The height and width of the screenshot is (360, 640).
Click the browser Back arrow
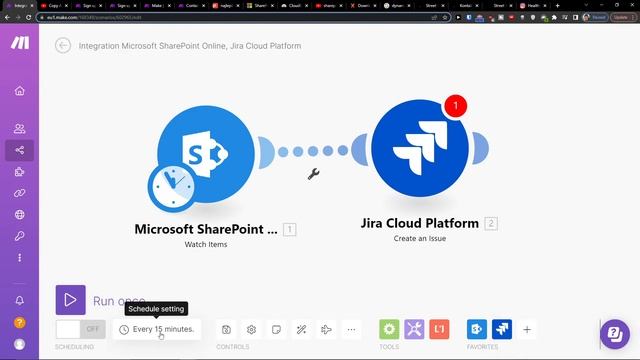coord(7,17)
